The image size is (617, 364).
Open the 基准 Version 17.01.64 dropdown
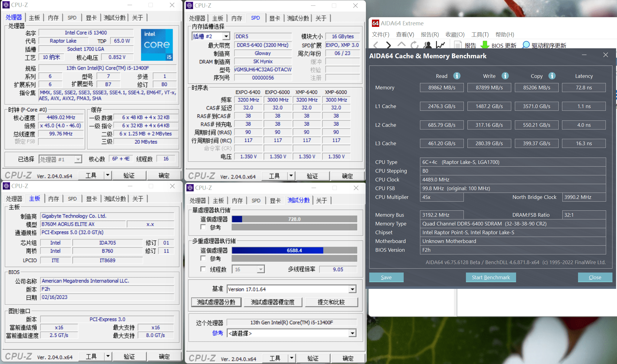point(352,289)
